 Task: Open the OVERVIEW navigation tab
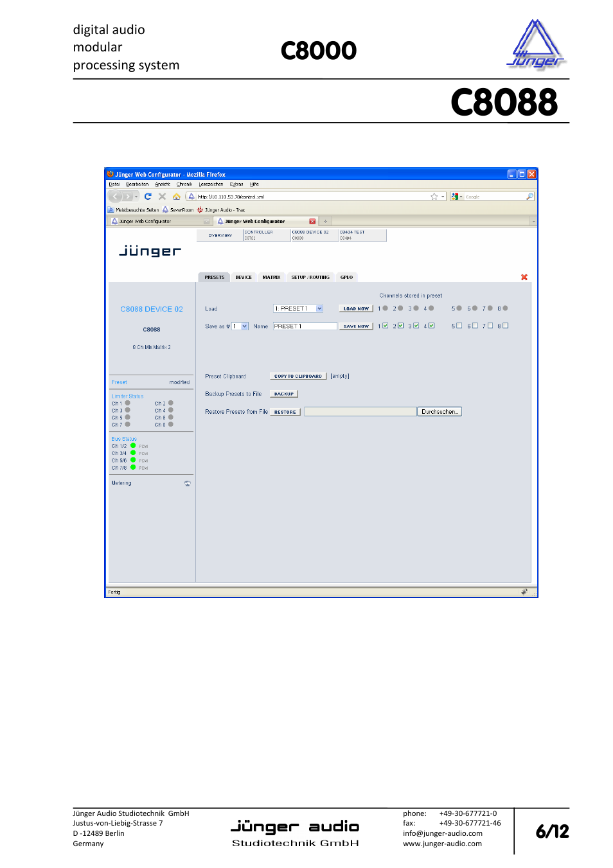220,235
